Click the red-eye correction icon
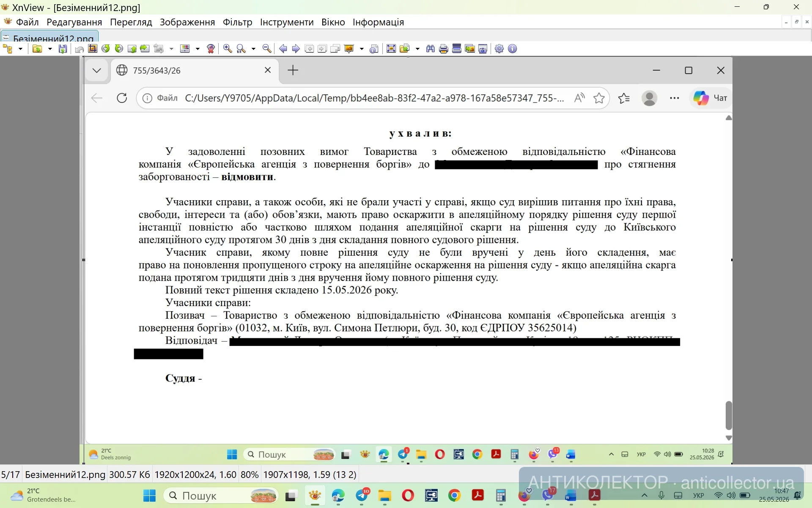Screen dimensions: 812x508 211,49
